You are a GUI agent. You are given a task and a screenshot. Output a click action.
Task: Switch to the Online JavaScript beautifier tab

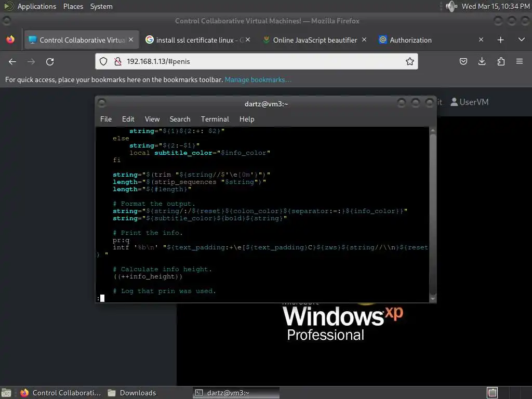pos(314,40)
